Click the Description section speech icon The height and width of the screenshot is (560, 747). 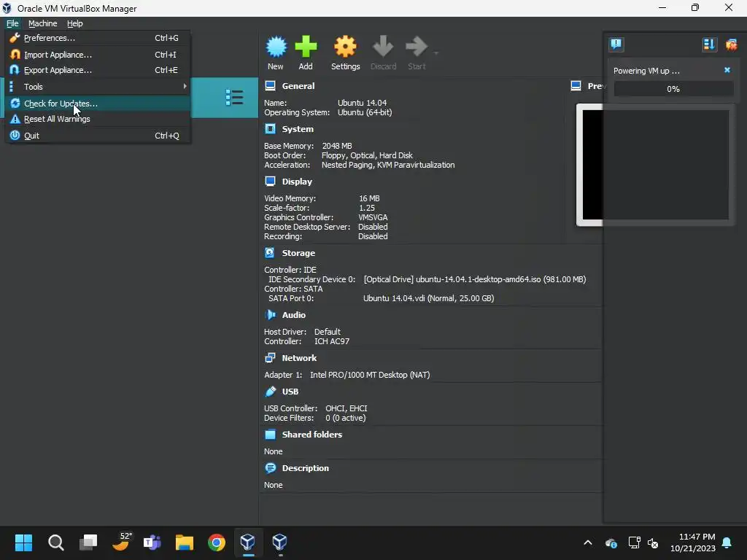point(270,467)
